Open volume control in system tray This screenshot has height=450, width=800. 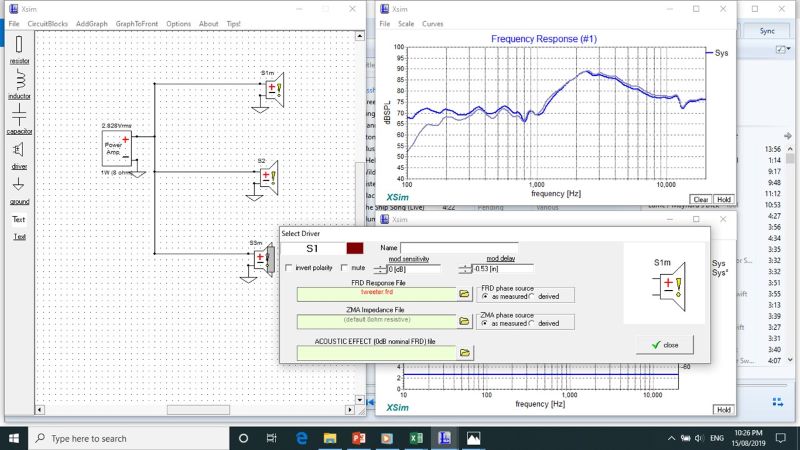699,438
